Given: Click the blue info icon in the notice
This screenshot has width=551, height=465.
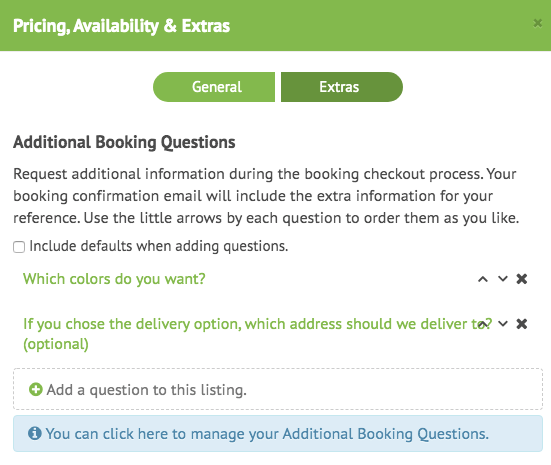Looking at the screenshot, I should click(x=34, y=433).
